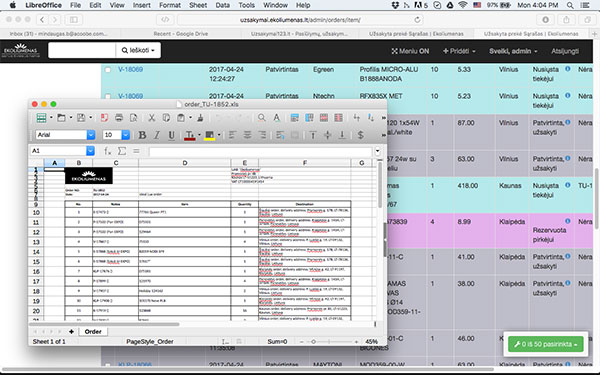
Task: Tick the checkbox in V-18069 Egreen row
Action: (x=108, y=70)
